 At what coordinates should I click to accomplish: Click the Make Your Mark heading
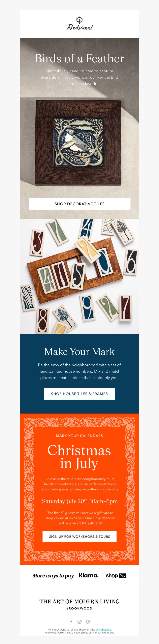point(79,352)
